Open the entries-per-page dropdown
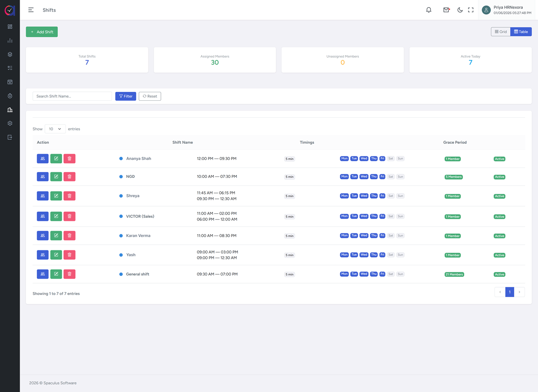The height and width of the screenshot is (392, 538). tap(55, 129)
